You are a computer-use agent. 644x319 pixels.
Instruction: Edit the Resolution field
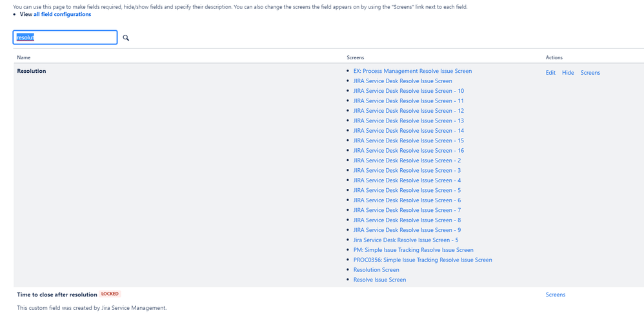[x=550, y=73]
